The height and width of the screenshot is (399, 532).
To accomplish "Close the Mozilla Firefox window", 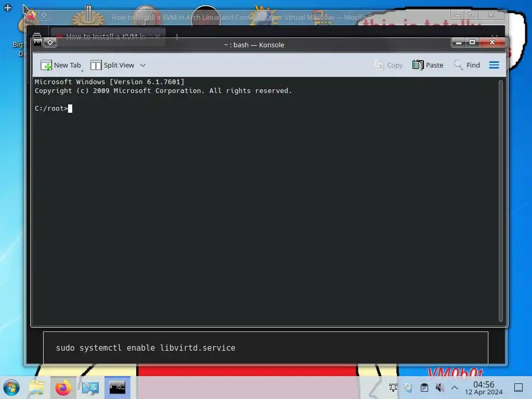I will pos(491,15).
